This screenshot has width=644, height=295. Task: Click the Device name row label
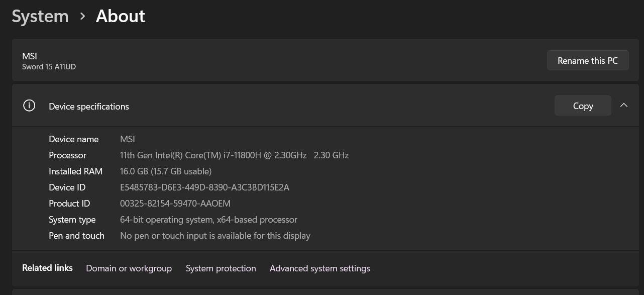[x=73, y=139]
